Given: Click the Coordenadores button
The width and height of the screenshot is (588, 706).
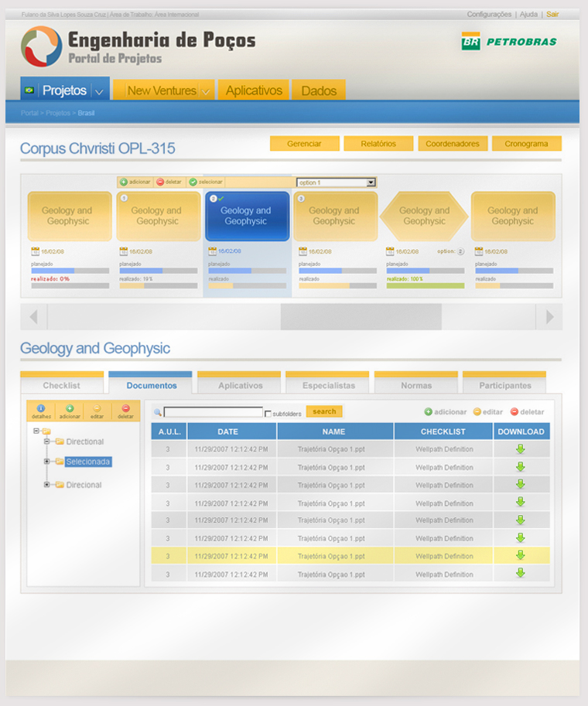Looking at the screenshot, I should 453,144.
